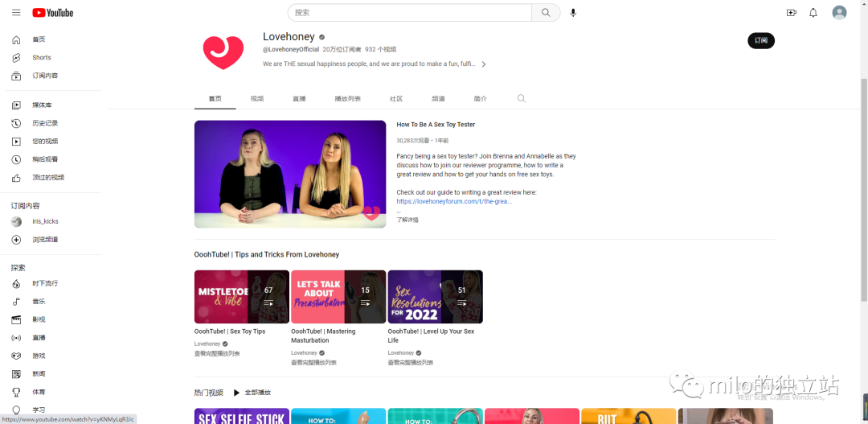This screenshot has height=424, width=868.
Task: Click the Lovehoney heart channel avatar
Action: tap(223, 51)
